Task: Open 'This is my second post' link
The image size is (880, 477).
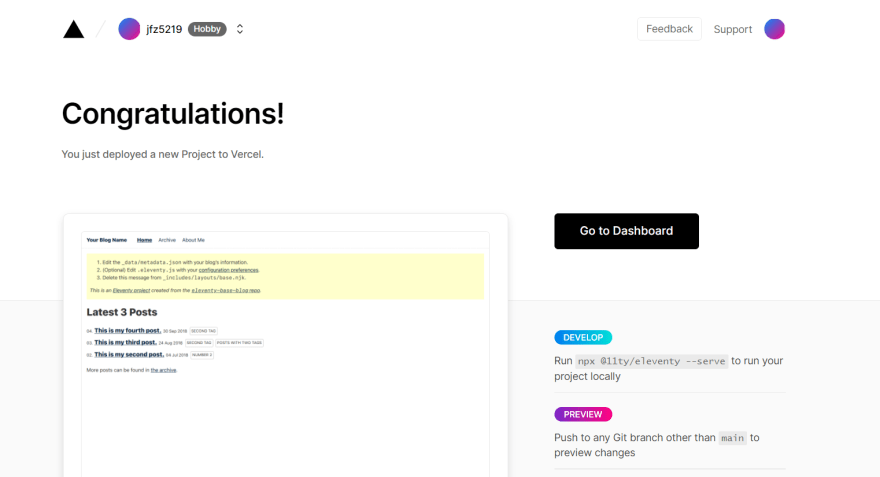Action: [x=129, y=355]
